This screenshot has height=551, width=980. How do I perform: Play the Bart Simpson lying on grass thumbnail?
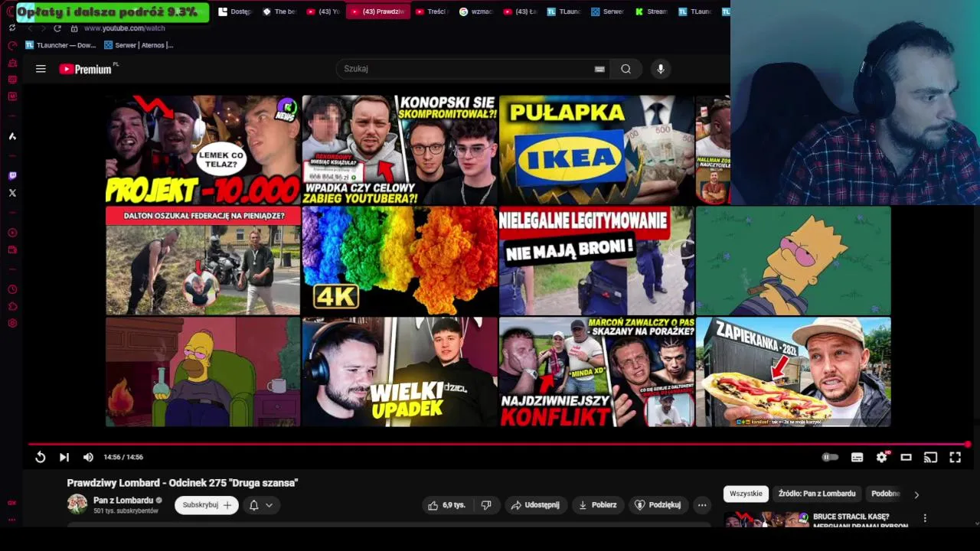pos(793,261)
